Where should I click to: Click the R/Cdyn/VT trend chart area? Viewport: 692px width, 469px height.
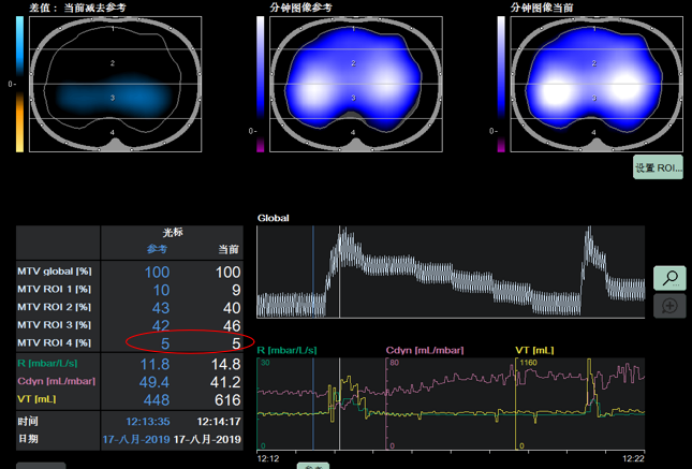[451, 404]
